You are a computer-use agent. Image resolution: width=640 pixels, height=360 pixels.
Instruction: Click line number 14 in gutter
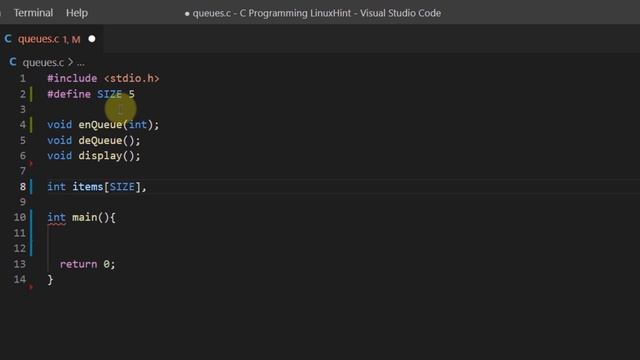coord(20,280)
